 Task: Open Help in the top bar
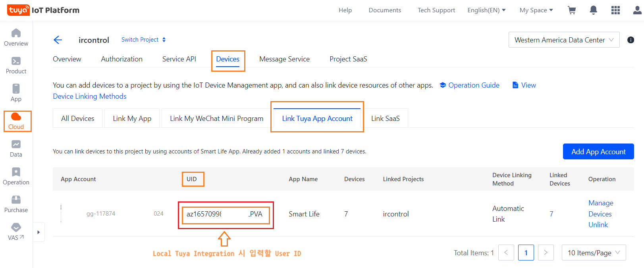tap(345, 10)
